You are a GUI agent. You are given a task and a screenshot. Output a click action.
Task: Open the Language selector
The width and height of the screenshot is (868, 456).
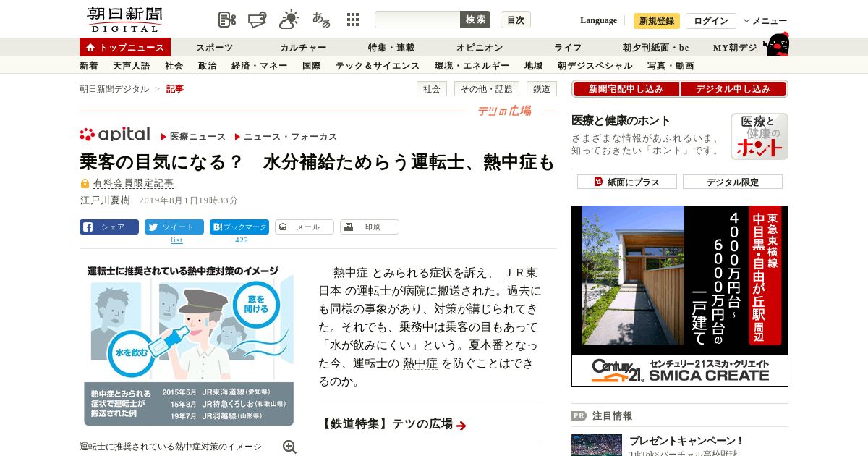(598, 20)
